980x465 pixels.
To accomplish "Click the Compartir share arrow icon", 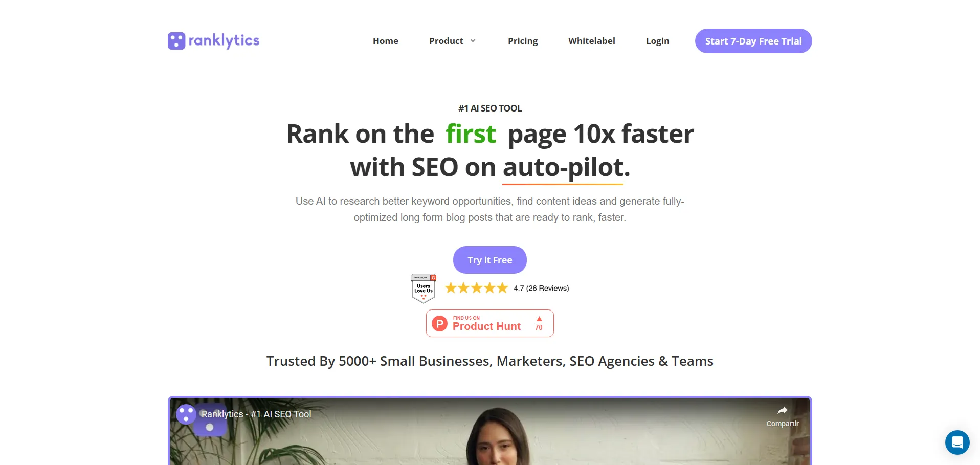I will coord(782,410).
